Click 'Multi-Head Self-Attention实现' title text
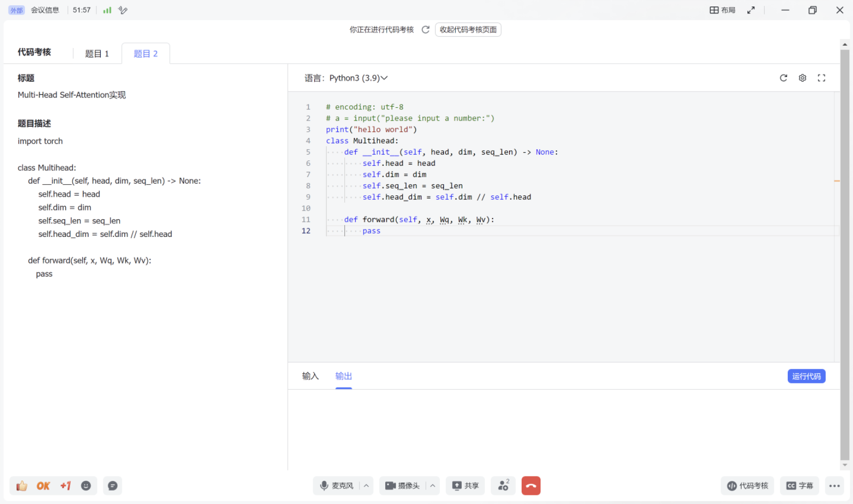 [72, 95]
